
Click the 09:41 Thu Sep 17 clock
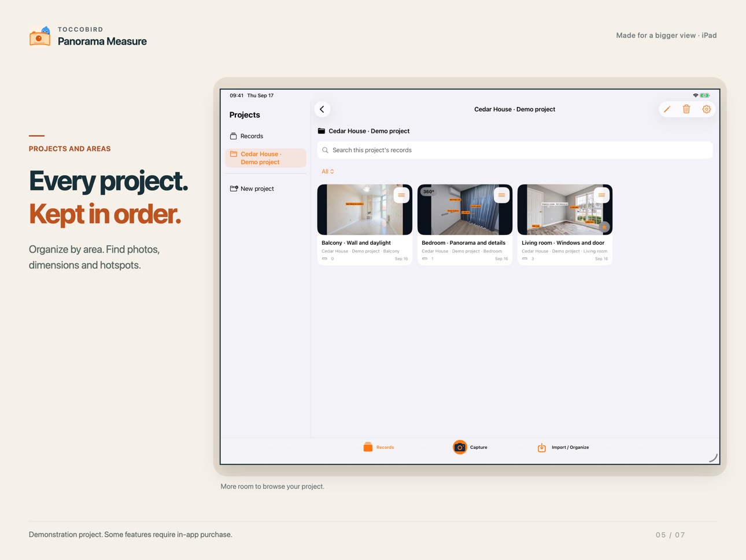point(252,95)
